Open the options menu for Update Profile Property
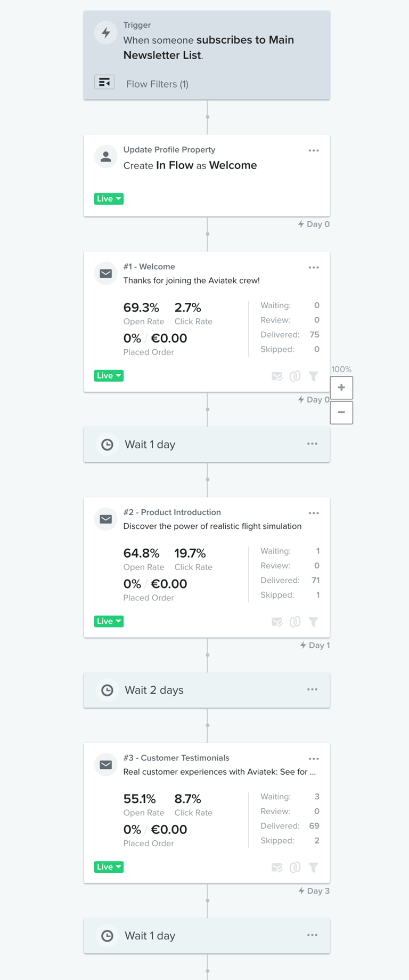Screen dimensions: 409x980 314,151
